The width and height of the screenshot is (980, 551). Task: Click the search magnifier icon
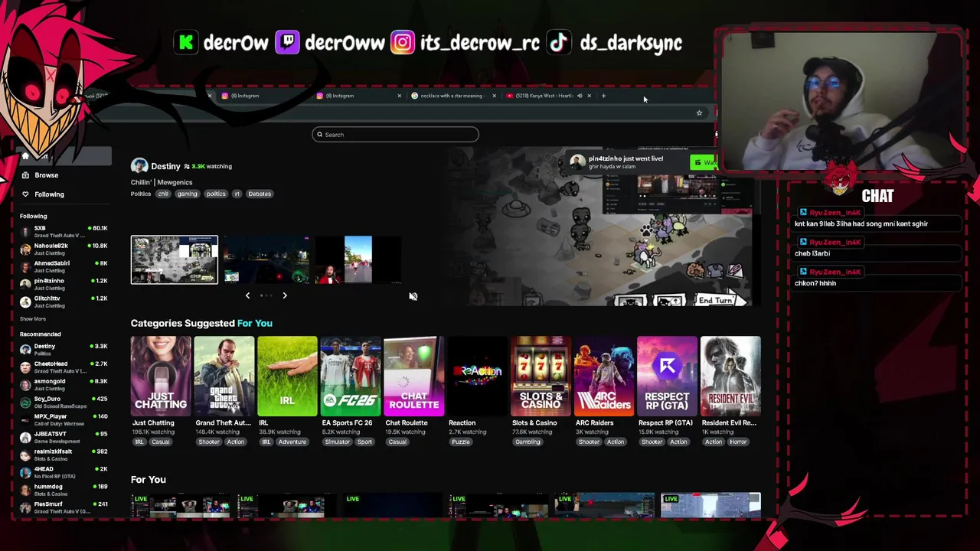click(x=319, y=135)
